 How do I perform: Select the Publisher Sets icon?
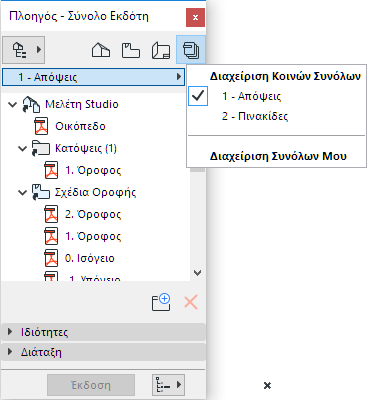click(x=191, y=50)
